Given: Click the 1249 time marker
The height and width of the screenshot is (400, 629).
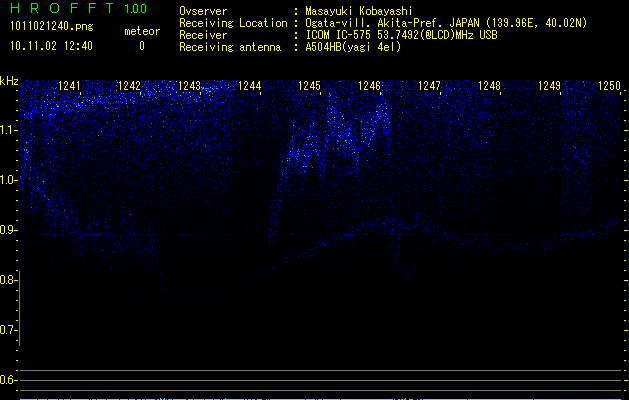Looking at the screenshot, I should pos(549,86).
